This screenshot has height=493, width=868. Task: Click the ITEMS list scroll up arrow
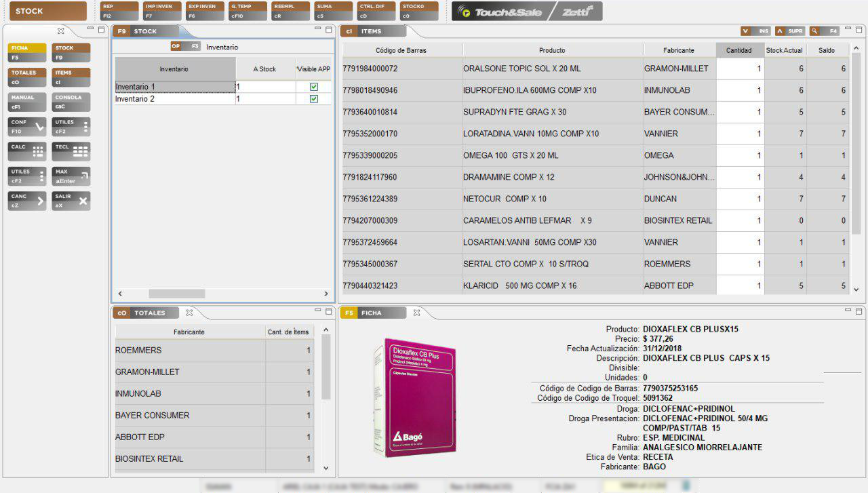pyautogui.click(x=856, y=48)
